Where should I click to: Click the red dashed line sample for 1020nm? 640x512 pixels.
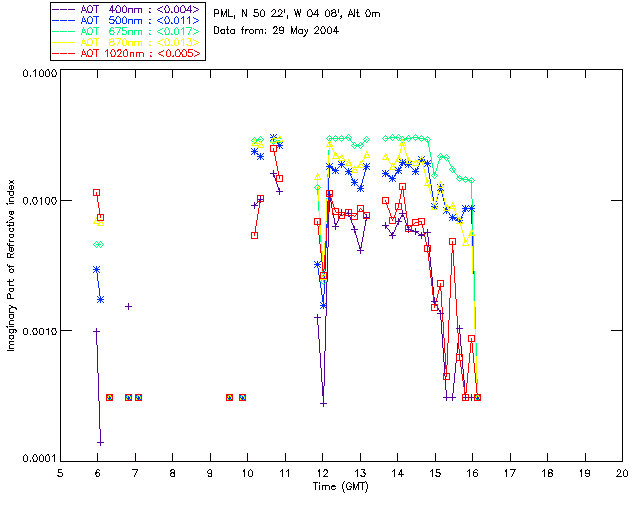(x=64, y=53)
